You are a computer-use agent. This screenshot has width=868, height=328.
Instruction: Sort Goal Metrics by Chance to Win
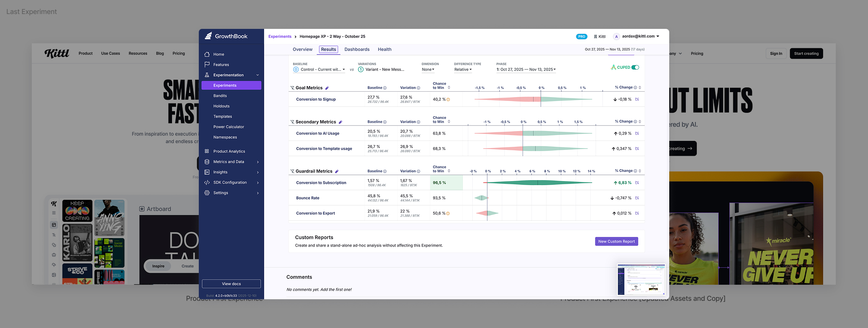pos(449,87)
